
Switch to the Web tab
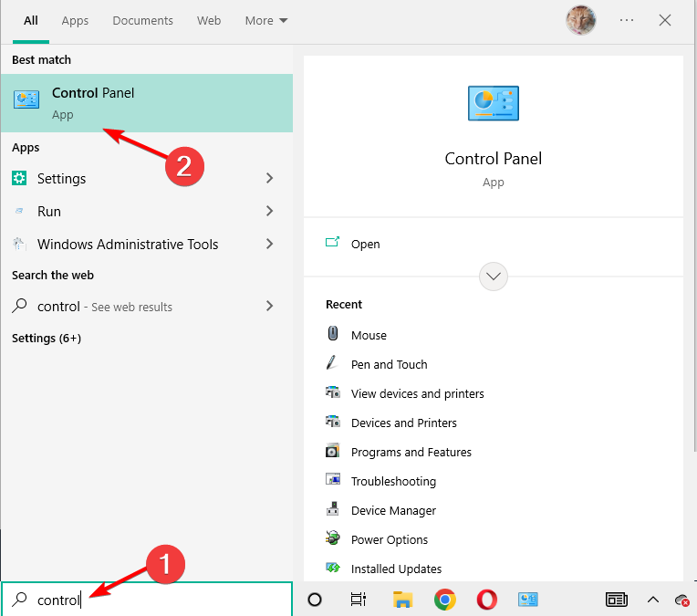coord(209,20)
